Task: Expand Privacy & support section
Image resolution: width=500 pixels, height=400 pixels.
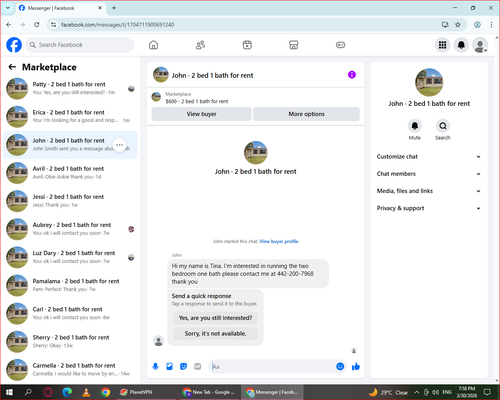Action: coord(429,208)
